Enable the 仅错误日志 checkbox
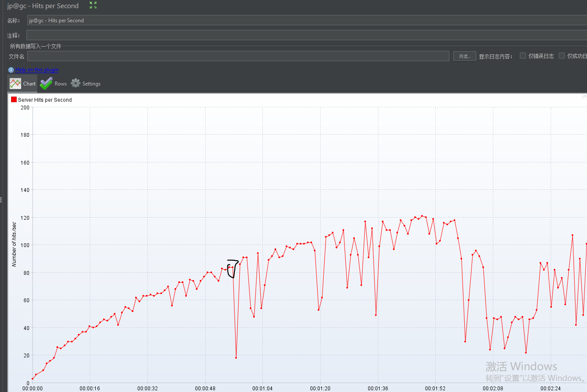 click(x=523, y=56)
